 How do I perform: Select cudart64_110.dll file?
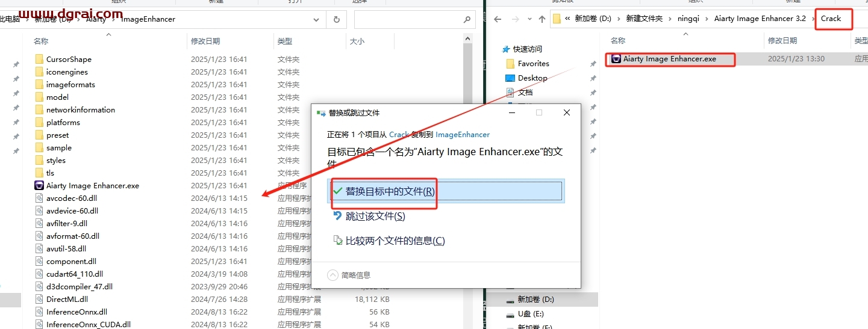[75, 274]
